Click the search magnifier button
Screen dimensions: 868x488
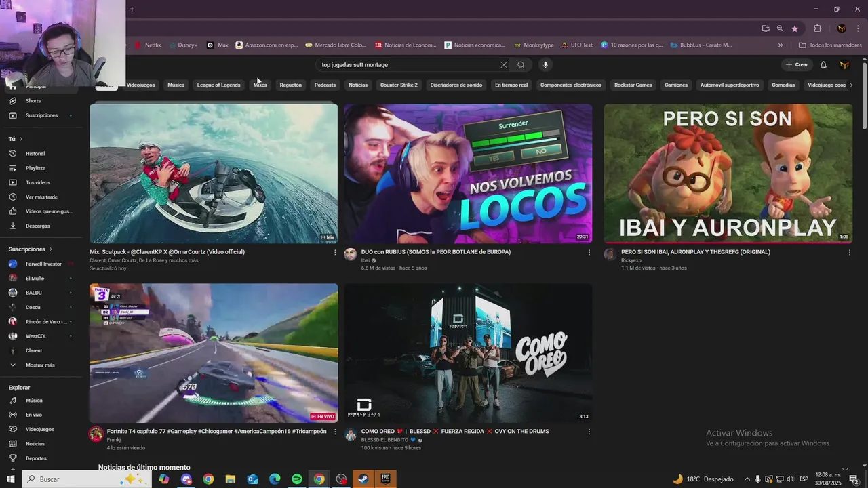click(521, 65)
